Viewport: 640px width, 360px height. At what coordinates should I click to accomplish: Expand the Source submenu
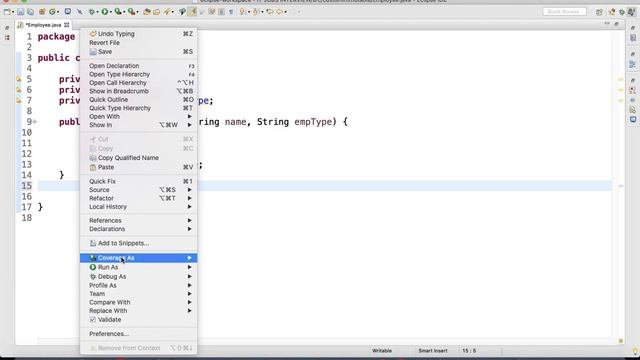tap(139, 190)
